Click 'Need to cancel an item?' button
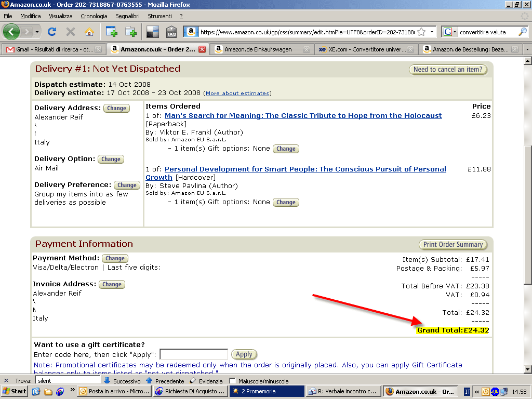 point(448,69)
